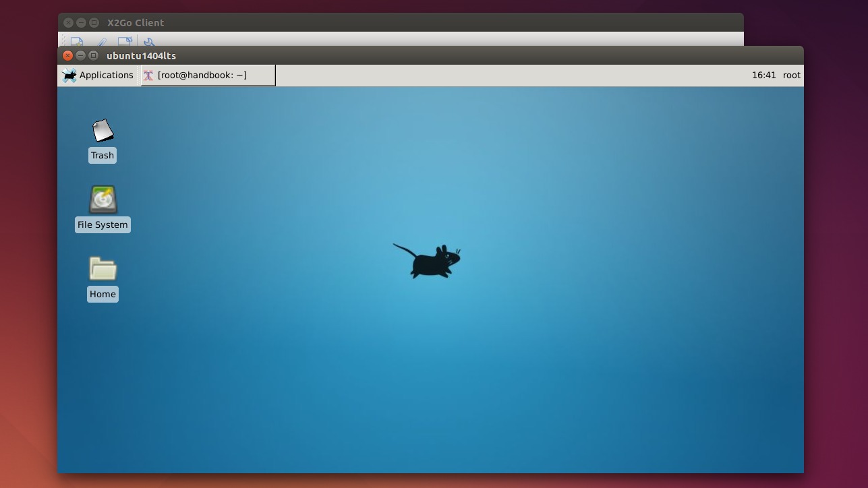
Task: Click the new session icon in X2Go Client
Action: coord(77,42)
